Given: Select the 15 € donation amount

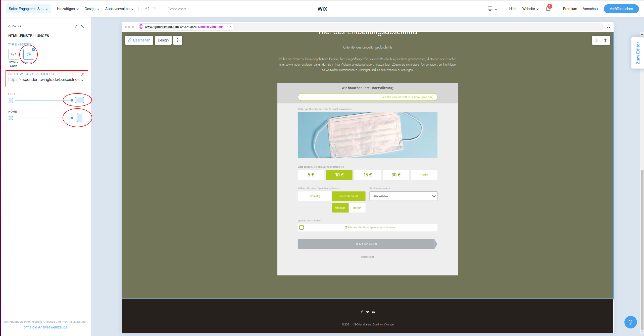Looking at the screenshot, I should click(x=368, y=175).
